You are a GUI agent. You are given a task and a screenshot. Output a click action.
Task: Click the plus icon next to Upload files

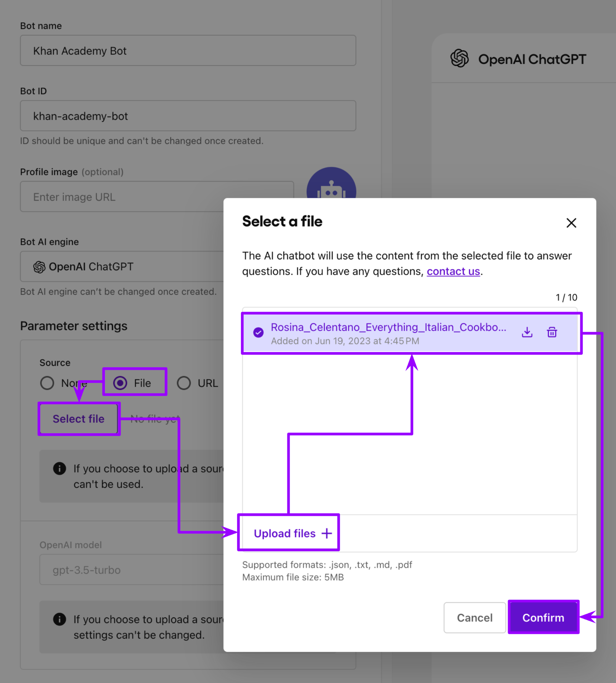[327, 533]
